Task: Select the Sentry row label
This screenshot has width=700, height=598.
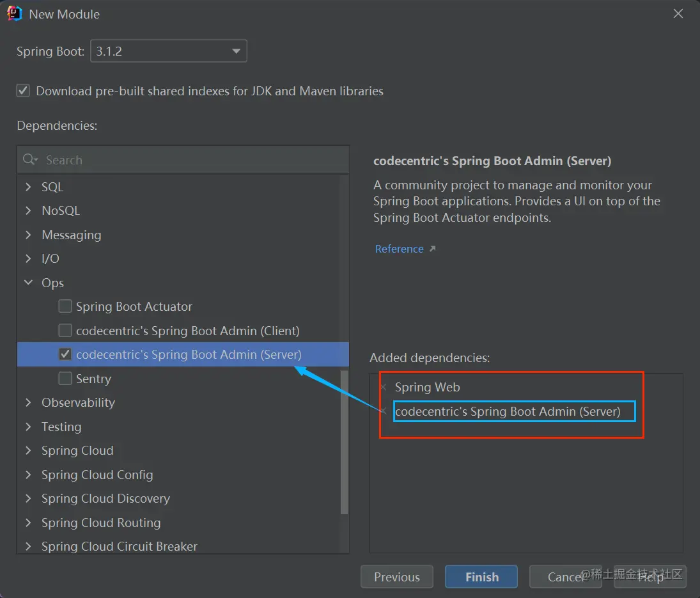Action: pyautogui.click(x=93, y=379)
